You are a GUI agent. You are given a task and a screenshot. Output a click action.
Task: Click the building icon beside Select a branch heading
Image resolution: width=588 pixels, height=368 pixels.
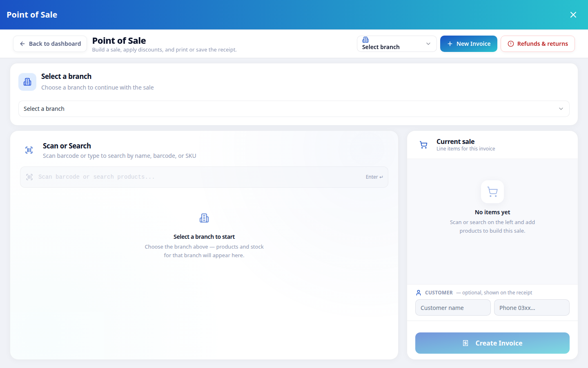27,82
